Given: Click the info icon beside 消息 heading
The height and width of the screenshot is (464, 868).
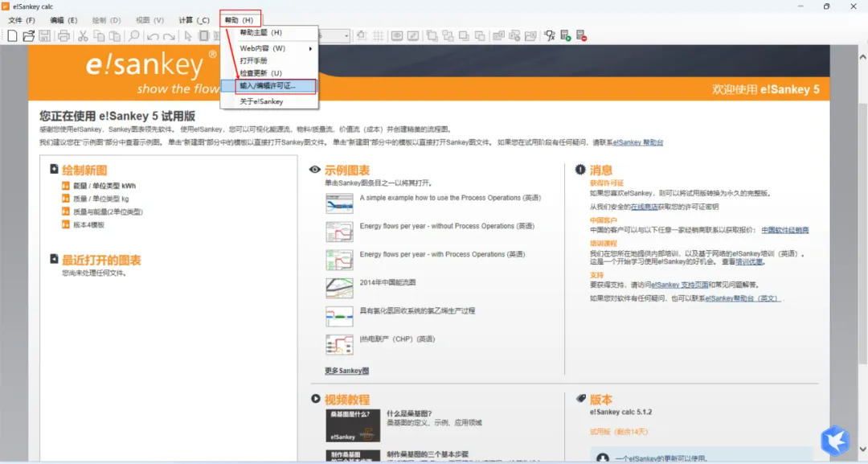Looking at the screenshot, I should (x=580, y=170).
